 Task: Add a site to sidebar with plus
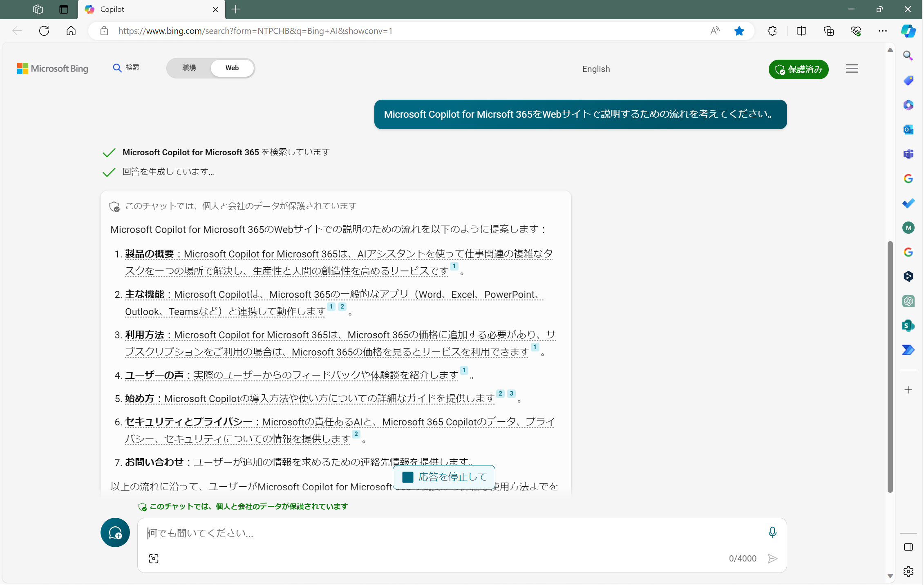coord(908,390)
